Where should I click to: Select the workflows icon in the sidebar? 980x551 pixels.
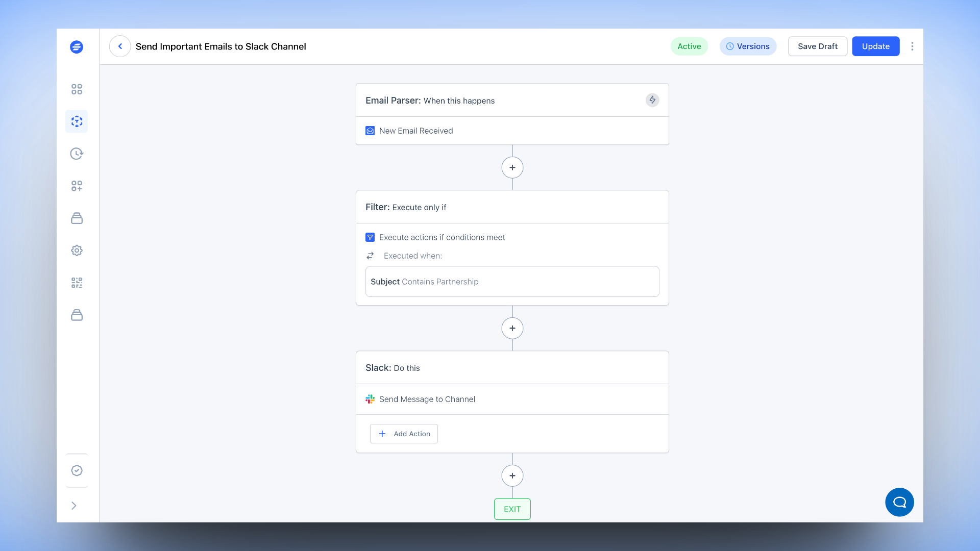pos(77,121)
